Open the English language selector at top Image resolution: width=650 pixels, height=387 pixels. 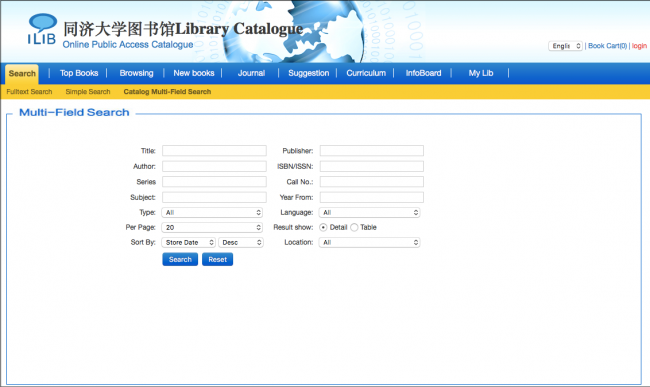click(565, 46)
